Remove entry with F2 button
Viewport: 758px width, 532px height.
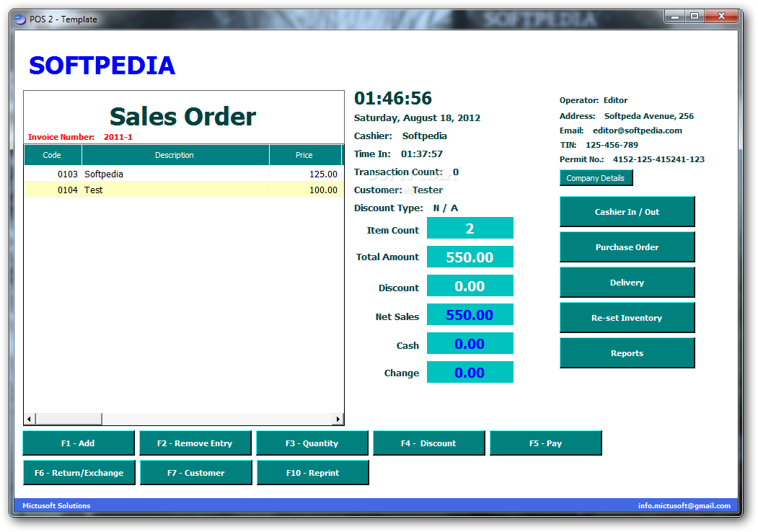pos(195,443)
